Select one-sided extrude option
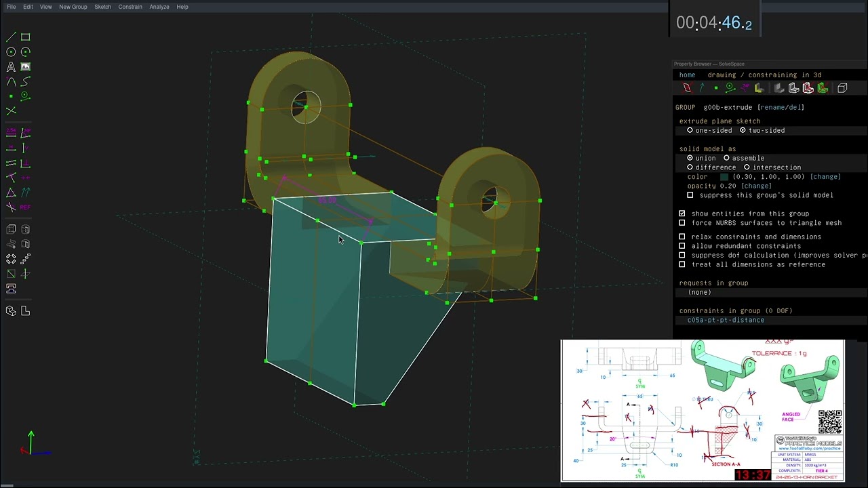This screenshot has height=488, width=868. point(709,130)
